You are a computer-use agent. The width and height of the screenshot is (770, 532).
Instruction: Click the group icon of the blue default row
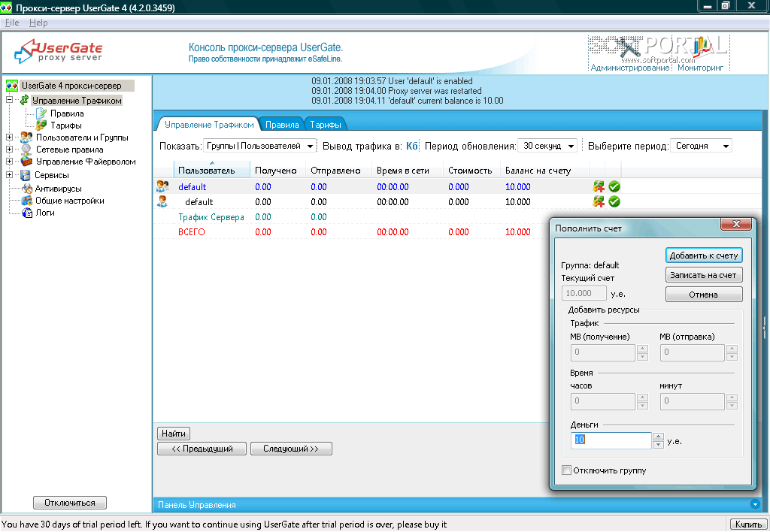coord(162,186)
